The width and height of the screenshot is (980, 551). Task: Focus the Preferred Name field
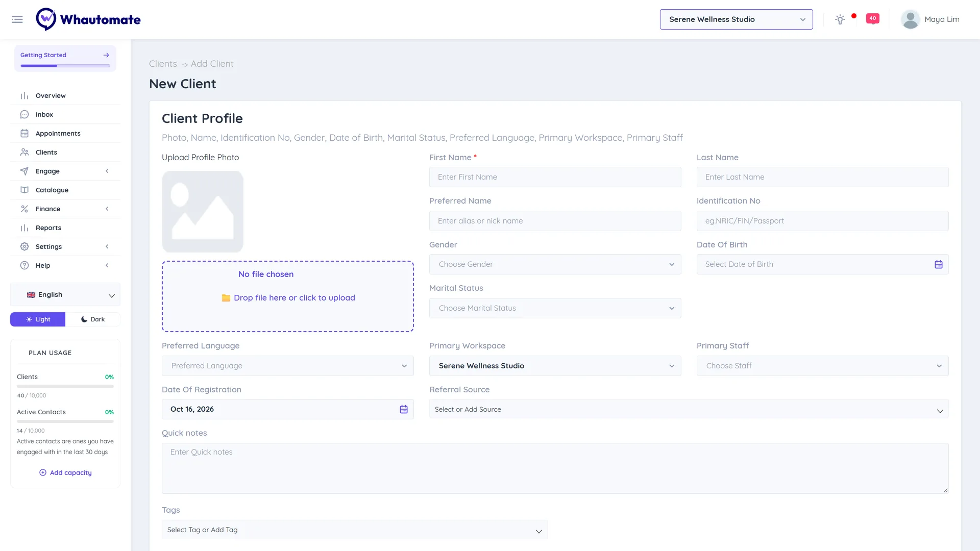555,221
